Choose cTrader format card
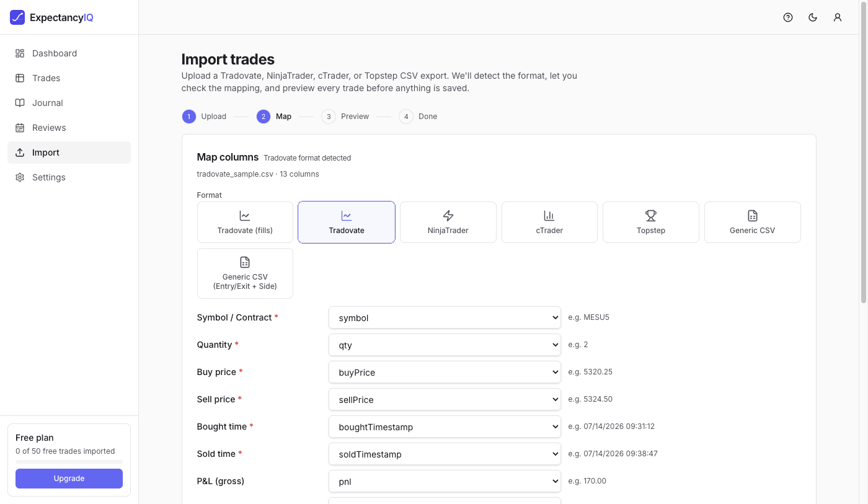 pos(549,222)
